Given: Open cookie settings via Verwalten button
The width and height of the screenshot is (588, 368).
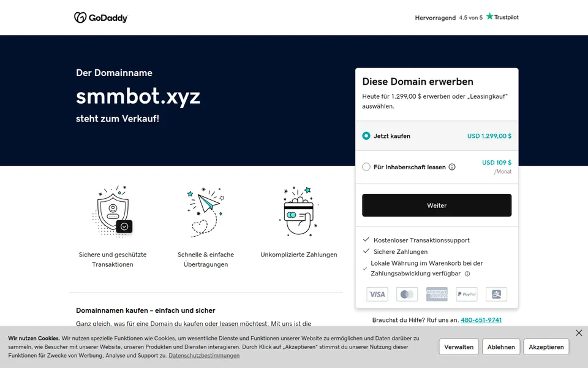Looking at the screenshot, I should [x=459, y=347].
